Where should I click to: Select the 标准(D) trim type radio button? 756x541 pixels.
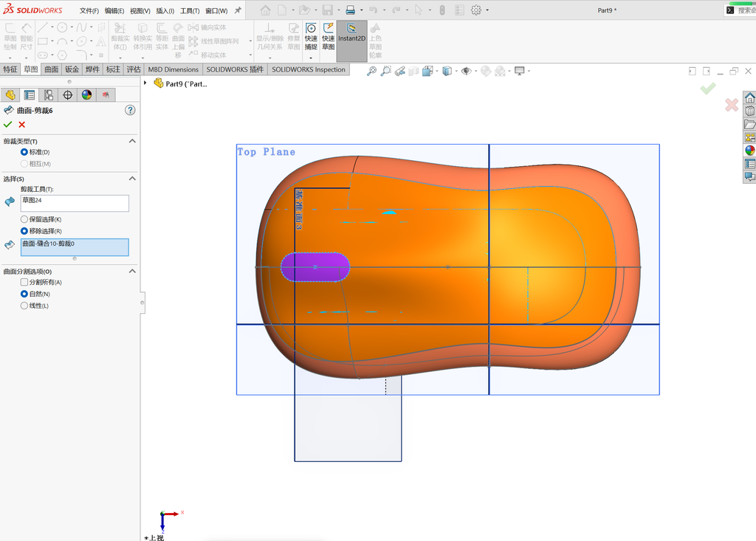coord(24,152)
